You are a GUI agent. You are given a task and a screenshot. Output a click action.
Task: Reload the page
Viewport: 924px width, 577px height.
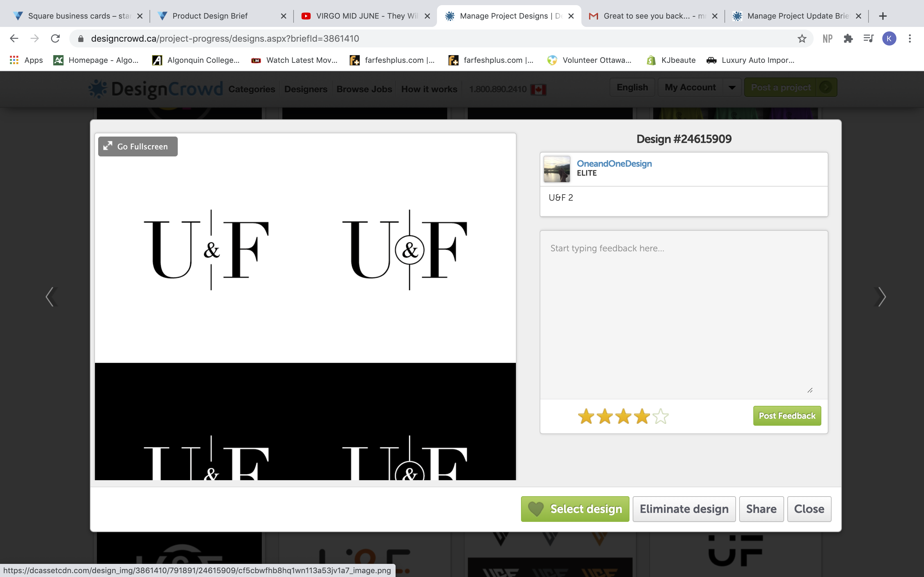coord(56,38)
